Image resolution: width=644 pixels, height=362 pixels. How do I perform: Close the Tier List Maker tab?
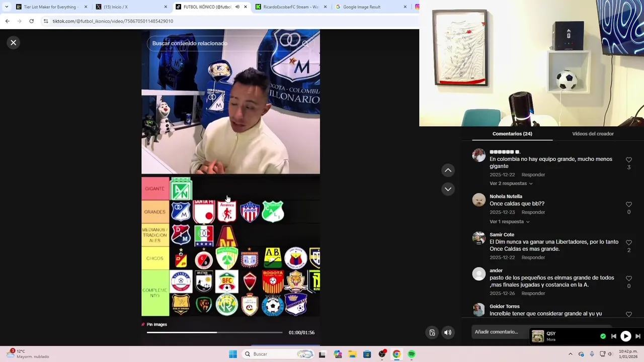coord(86,7)
